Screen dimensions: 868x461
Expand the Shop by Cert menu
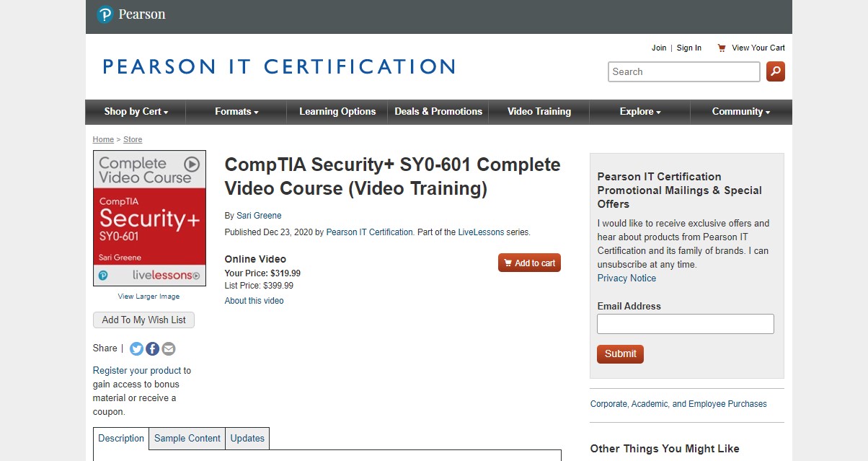click(136, 112)
